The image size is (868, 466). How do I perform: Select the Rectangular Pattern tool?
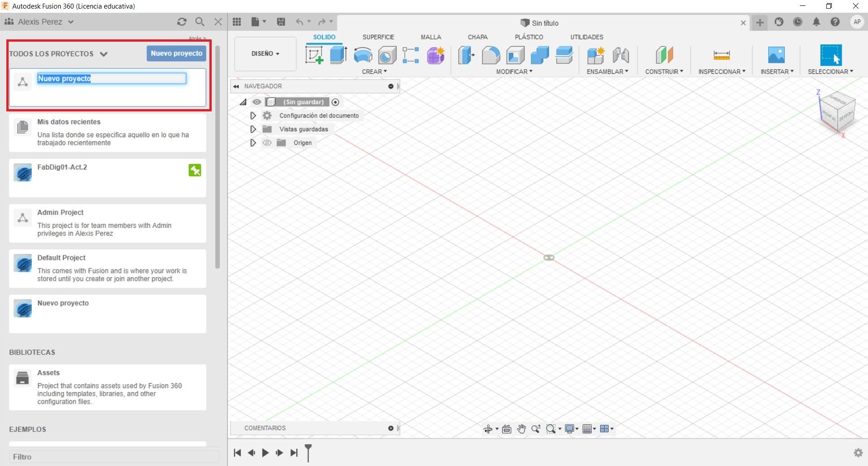point(411,55)
